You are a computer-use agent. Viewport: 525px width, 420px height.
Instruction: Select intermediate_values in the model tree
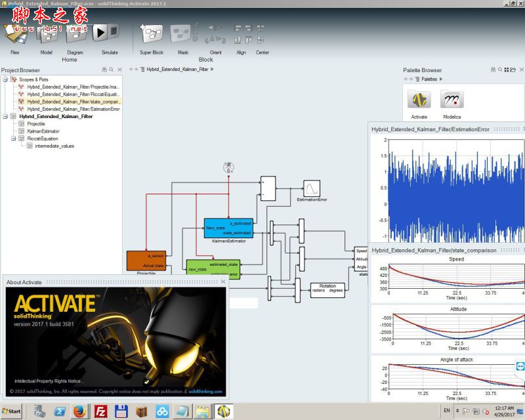[54, 146]
